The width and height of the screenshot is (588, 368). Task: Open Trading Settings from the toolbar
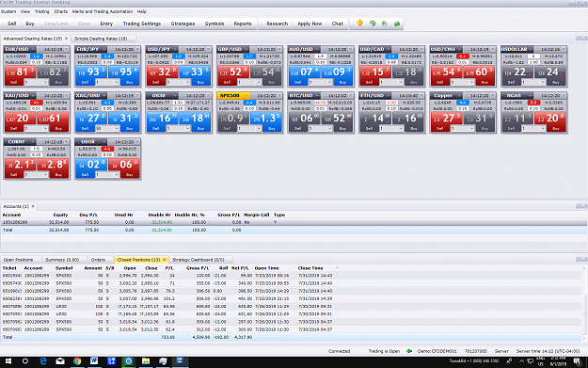(x=142, y=24)
